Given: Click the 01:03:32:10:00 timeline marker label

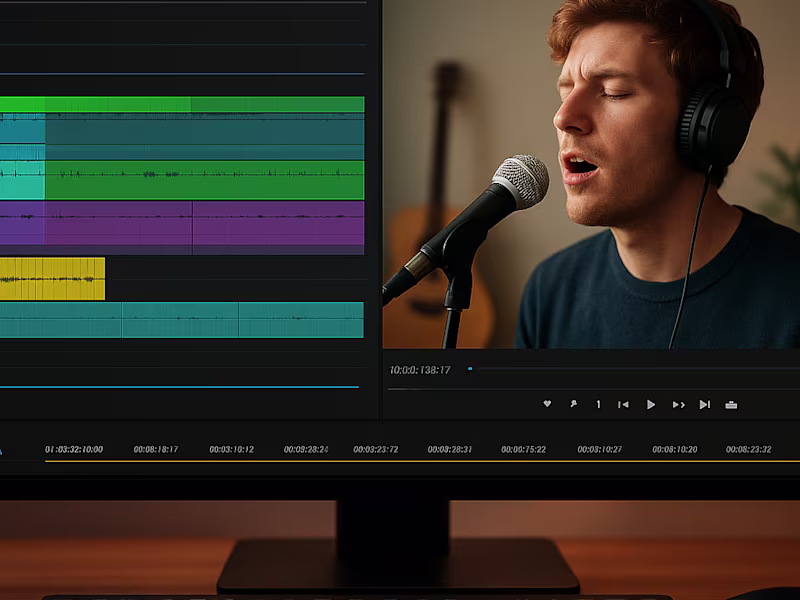Looking at the screenshot, I should tap(72, 450).
